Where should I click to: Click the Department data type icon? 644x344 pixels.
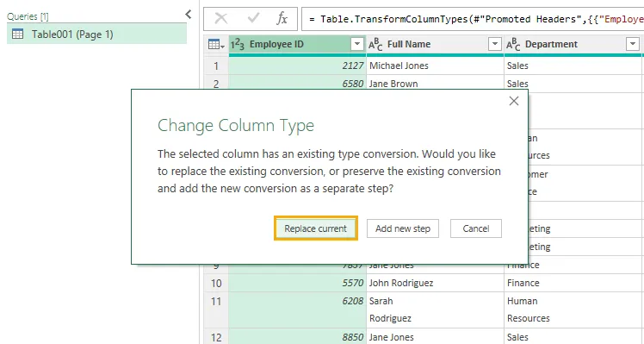513,44
